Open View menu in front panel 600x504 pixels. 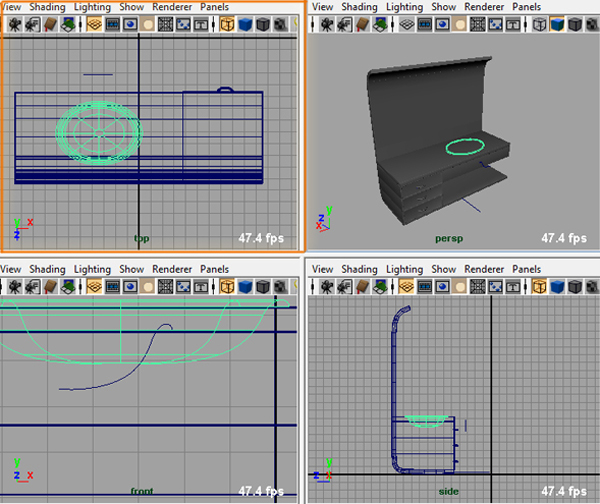[x=10, y=269]
